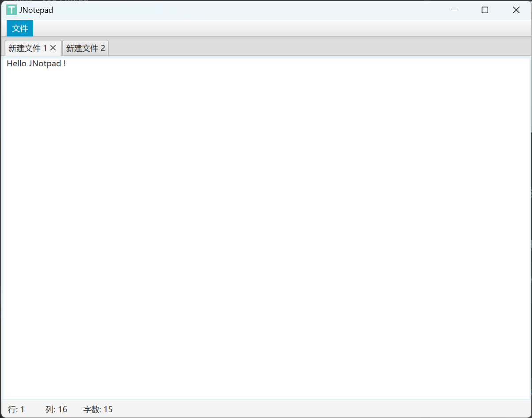
Task: Minimize the JNotepad window
Action: (x=454, y=10)
